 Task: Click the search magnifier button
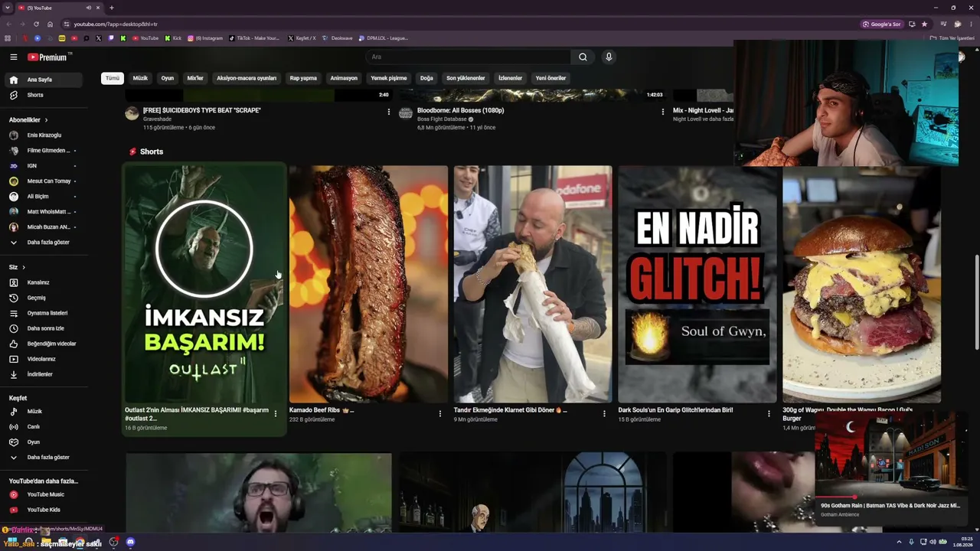click(x=583, y=57)
